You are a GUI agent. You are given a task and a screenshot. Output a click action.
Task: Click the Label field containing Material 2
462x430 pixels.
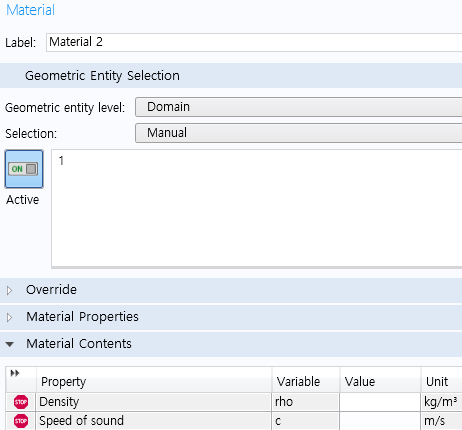coord(254,42)
